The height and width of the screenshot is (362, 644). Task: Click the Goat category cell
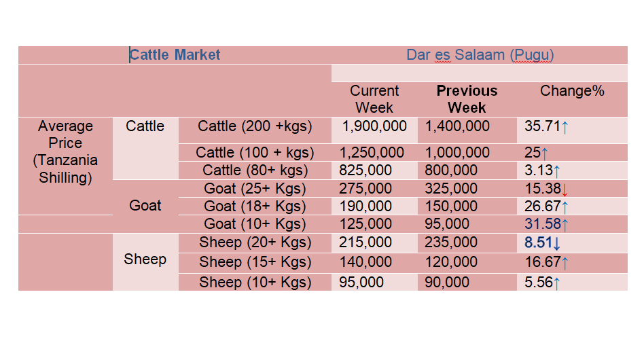(145, 205)
